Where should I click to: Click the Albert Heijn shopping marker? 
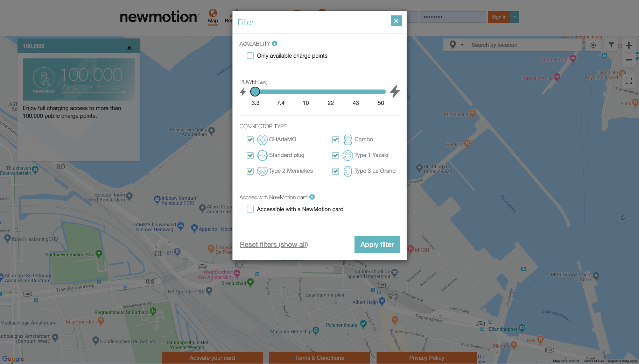382,301
